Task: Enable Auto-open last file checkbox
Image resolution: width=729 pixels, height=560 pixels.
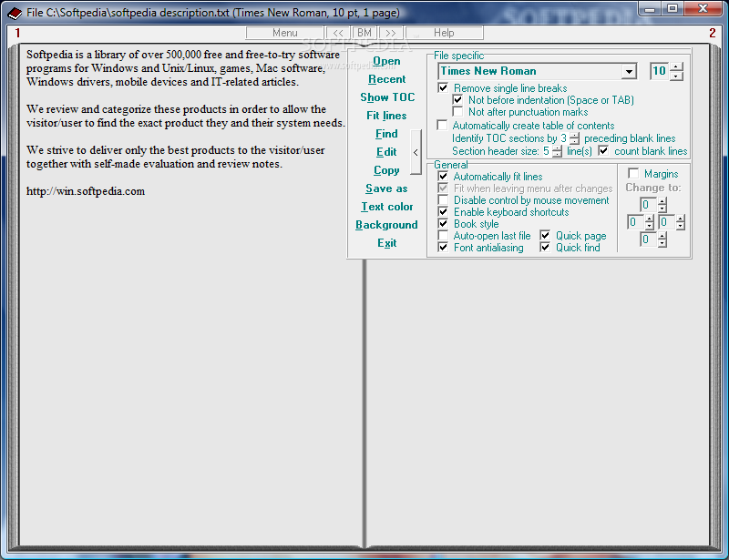Action: coord(443,236)
